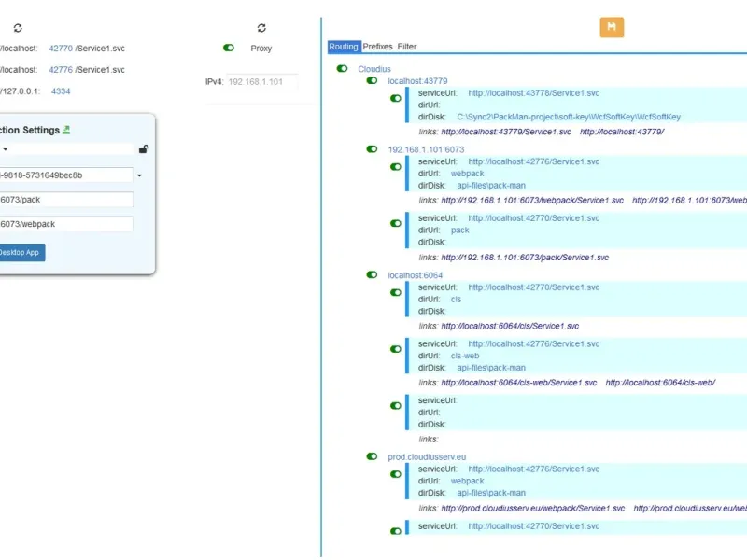Image resolution: width=747 pixels, height=560 pixels.
Task: Toggle the localhost:43779 host switch
Action: (x=372, y=80)
